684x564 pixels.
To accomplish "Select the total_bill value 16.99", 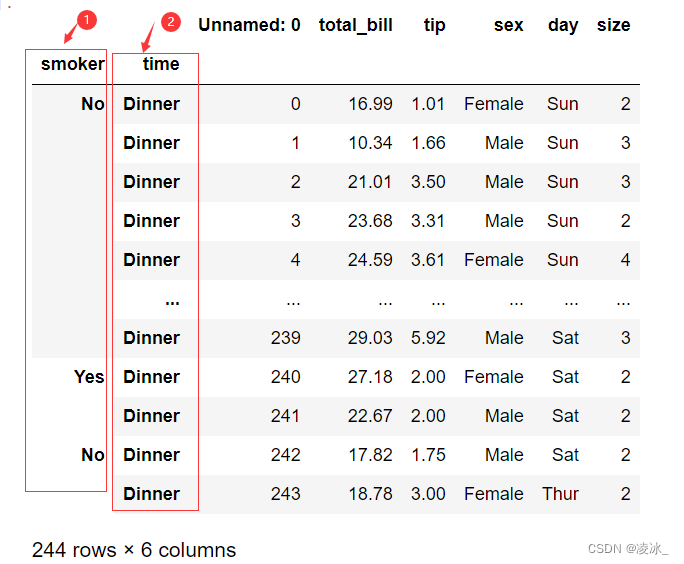I will 370,104.
